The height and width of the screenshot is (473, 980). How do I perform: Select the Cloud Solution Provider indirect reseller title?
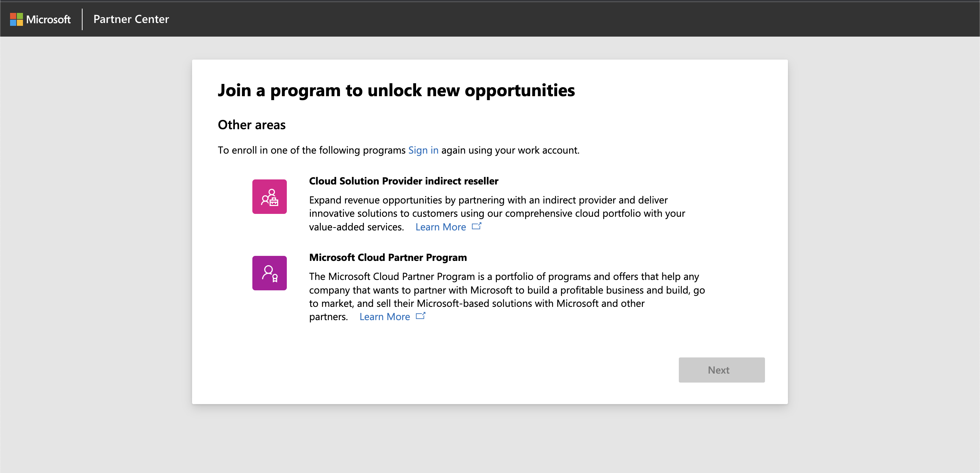[403, 181]
